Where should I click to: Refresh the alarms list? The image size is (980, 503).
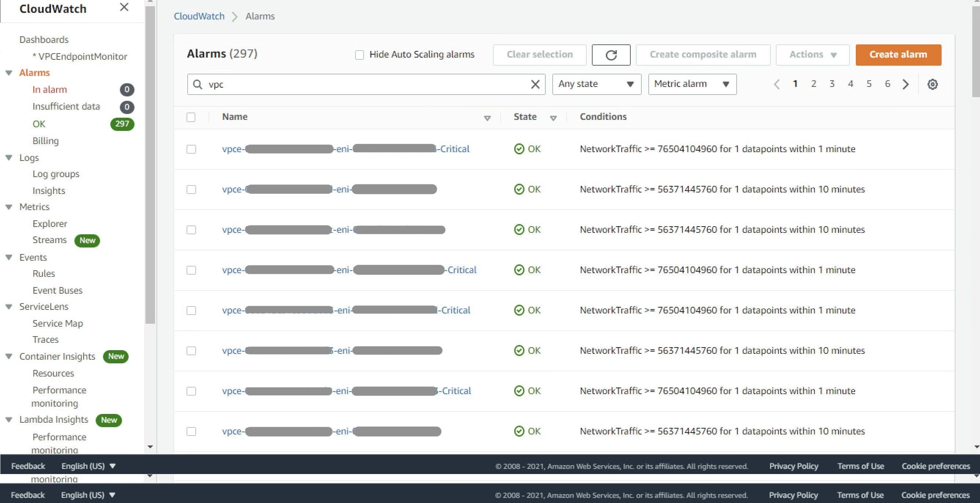611,55
